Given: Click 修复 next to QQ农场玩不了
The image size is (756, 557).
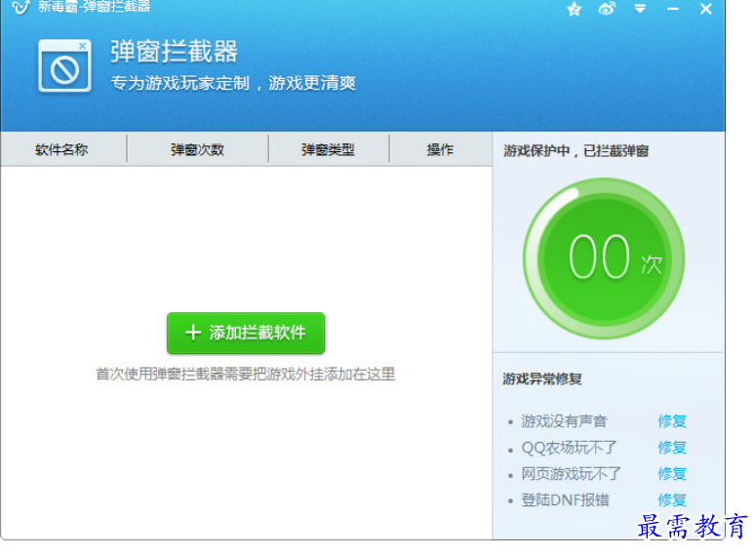Looking at the screenshot, I should 672,448.
